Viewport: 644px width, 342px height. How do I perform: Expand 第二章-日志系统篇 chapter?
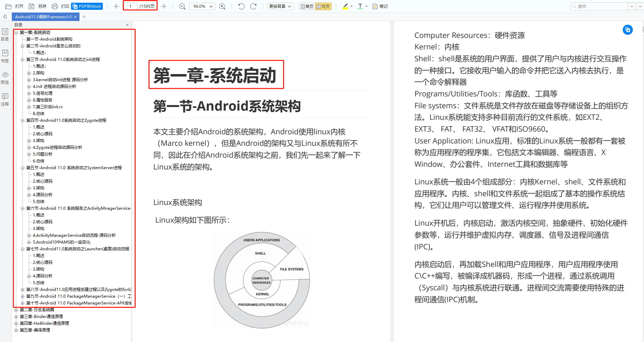[x=16, y=310]
